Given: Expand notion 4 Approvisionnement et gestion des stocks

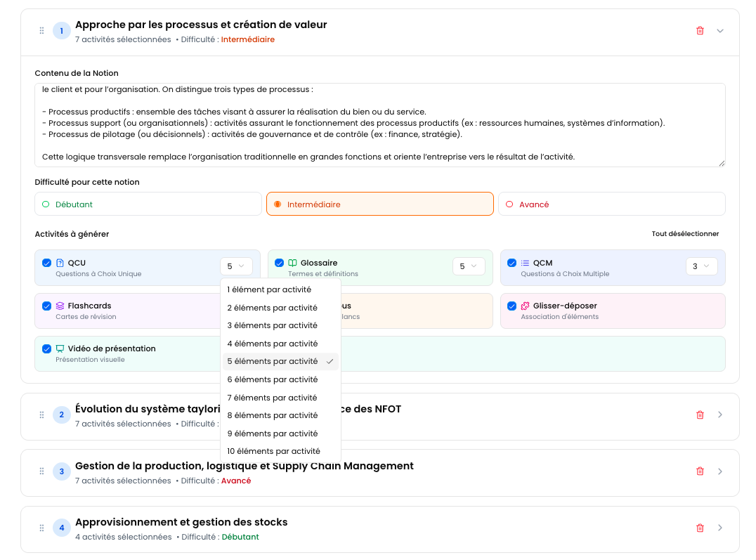Looking at the screenshot, I should 720,528.
